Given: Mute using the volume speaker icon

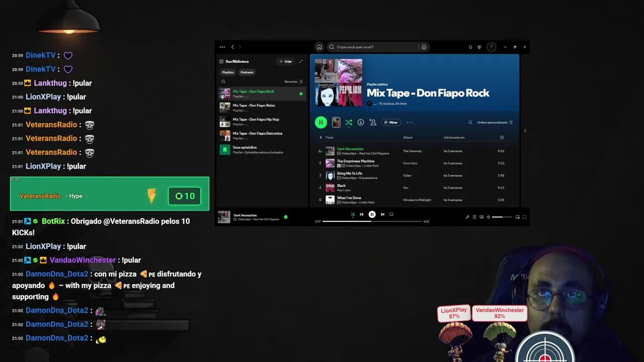Looking at the screenshot, I should tap(488, 217).
